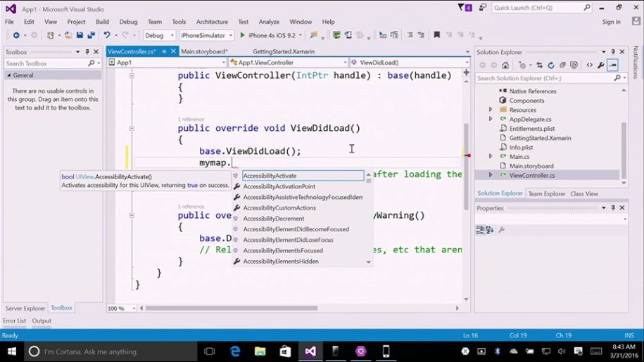Image resolution: width=644 pixels, height=362 pixels.
Task: Click the Windows Start button
Action: point(11,351)
